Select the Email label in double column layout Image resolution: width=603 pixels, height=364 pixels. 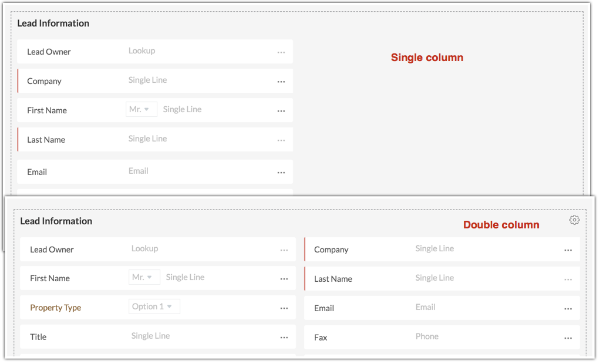click(x=324, y=308)
